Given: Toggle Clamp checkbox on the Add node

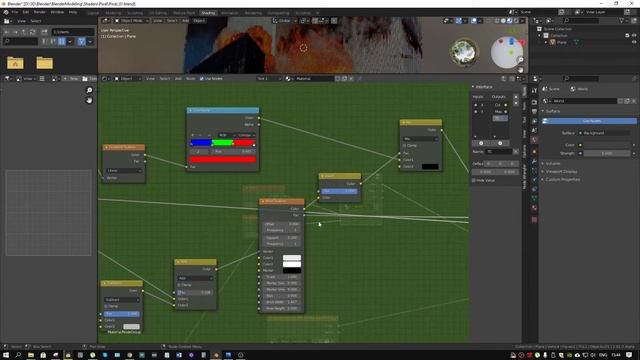Looking at the screenshot, I should pos(179,285).
